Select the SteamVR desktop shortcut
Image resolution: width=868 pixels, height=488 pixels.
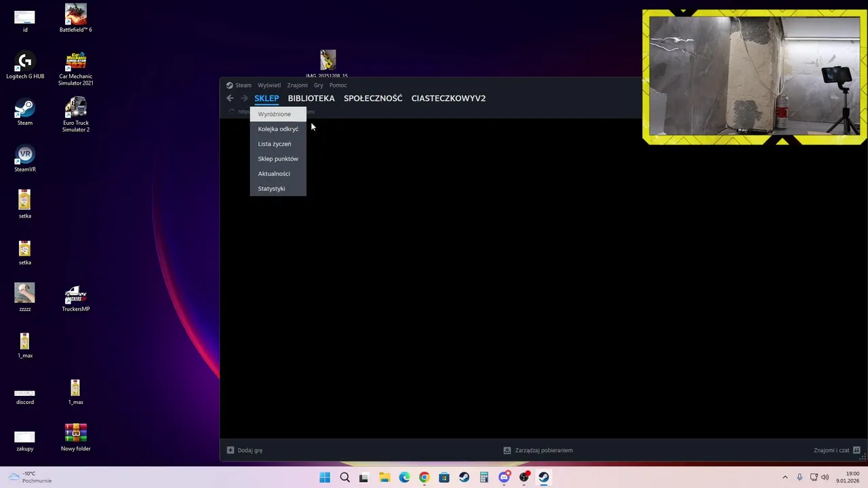point(25,159)
